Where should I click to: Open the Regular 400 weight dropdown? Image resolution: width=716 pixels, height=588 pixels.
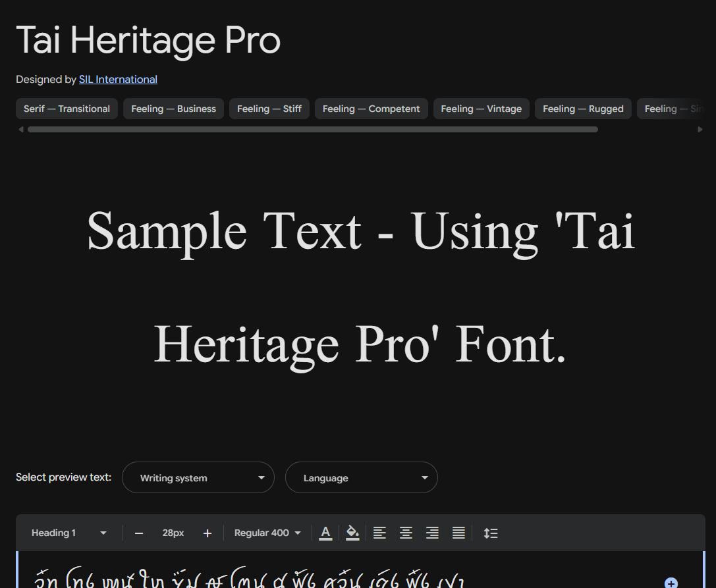click(x=267, y=533)
